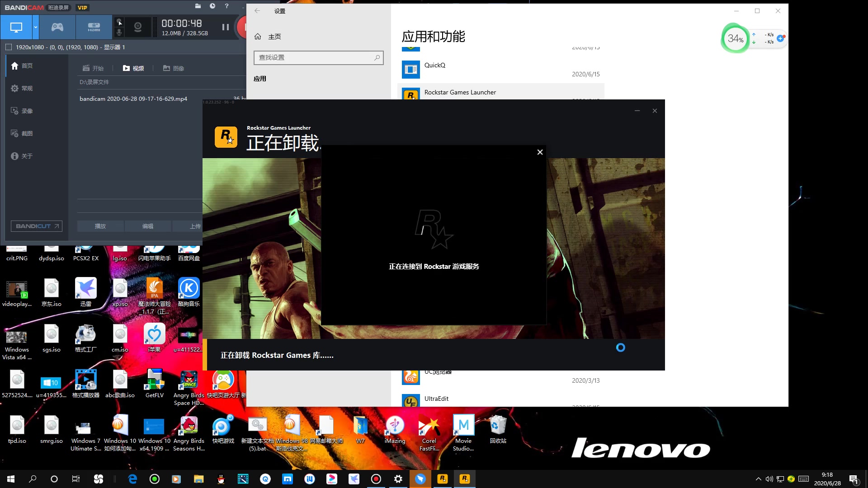The image size is (868, 488).
Task: Minimize the Rockstar uninstaller window
Action: coord(637,111)
